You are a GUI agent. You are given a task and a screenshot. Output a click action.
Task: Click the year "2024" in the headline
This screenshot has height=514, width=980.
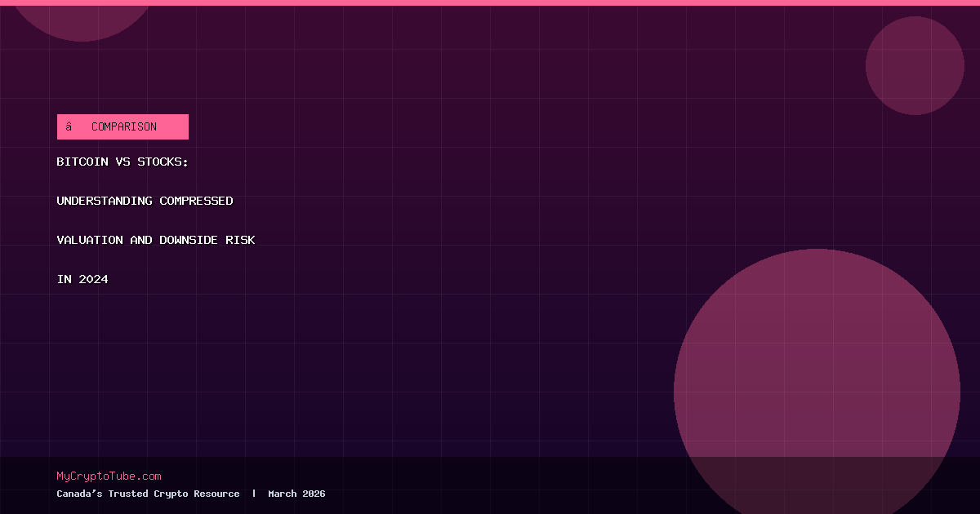93,279
